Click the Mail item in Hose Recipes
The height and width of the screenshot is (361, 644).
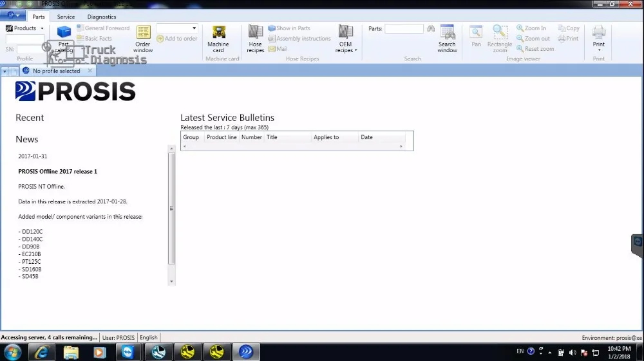click(x=278, y=48)
